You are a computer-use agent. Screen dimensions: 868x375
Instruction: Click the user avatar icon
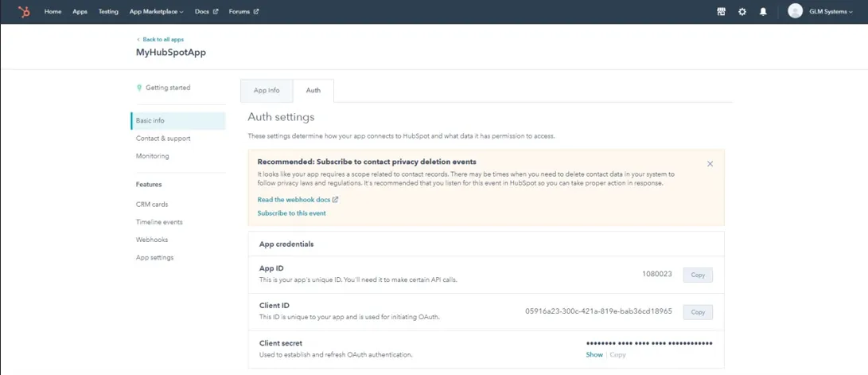click(795, 11)
